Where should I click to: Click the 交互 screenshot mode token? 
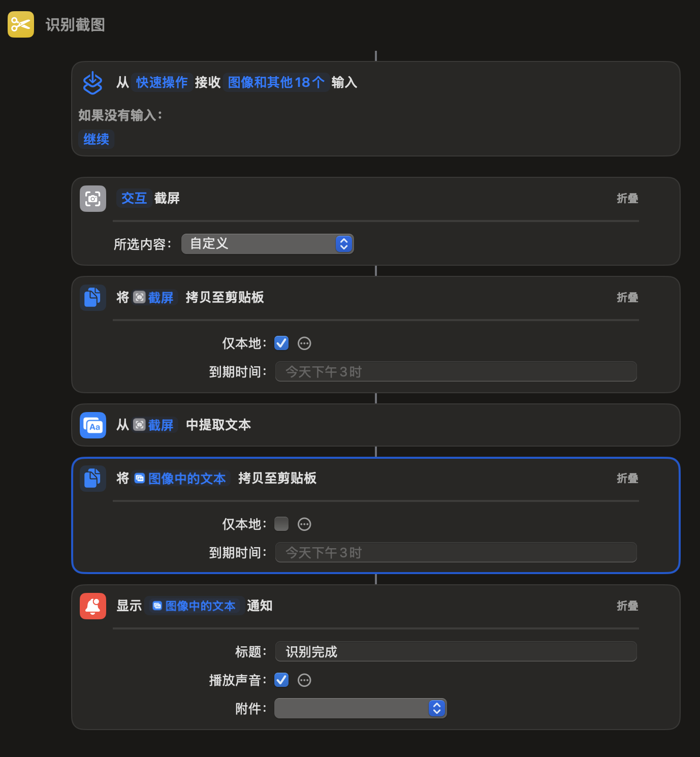(x=134, y=198)
